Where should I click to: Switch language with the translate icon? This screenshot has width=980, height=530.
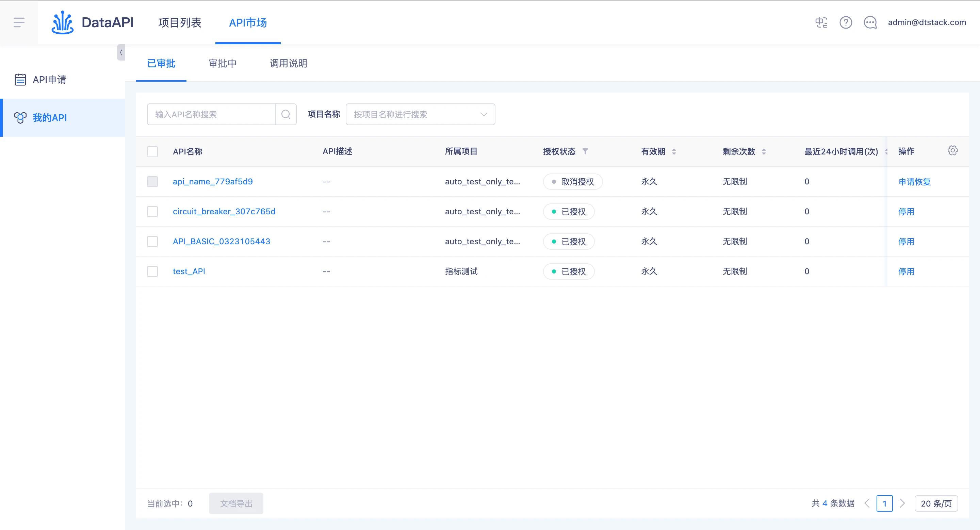click(x=821, y=22)
